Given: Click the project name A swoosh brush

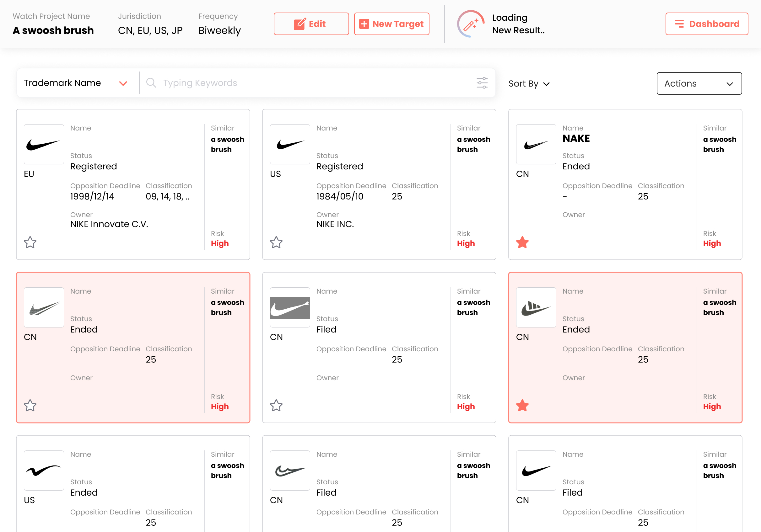Looking at the screenshot, I should [x=53, y=30].
